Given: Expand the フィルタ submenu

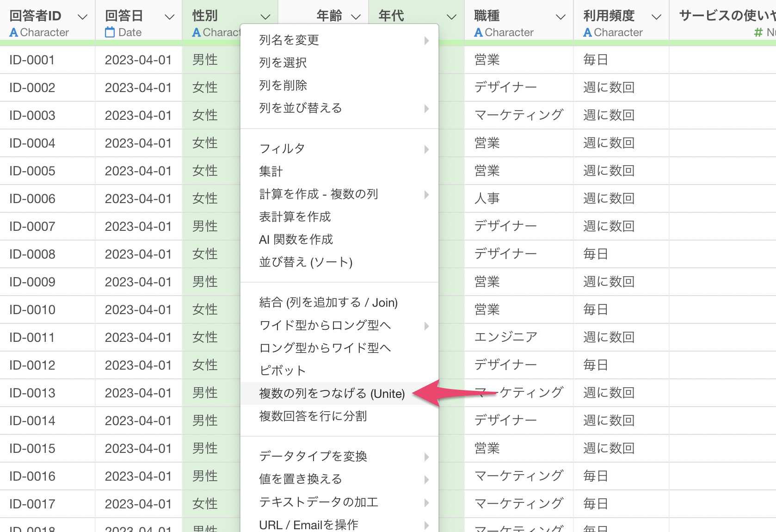Looking at the screenshot, I should tap(339, 149).
